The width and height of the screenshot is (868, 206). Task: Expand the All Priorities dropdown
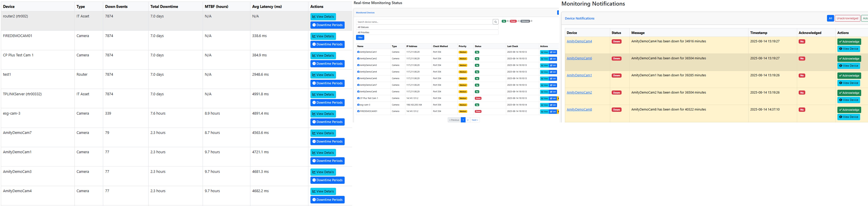click(426, 32)
